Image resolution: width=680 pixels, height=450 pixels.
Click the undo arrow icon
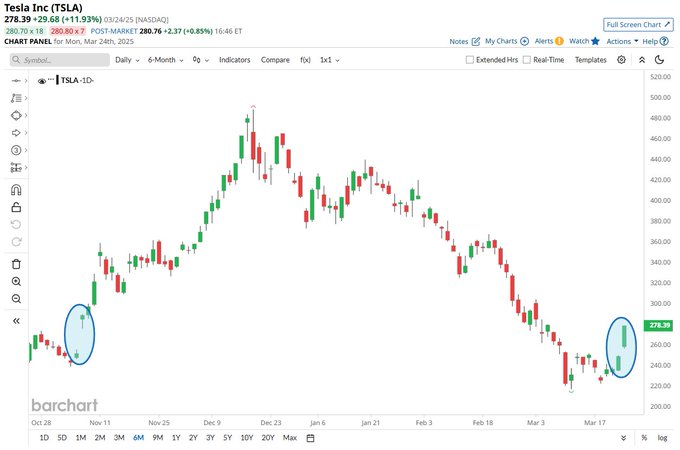(x=16, y=225)
